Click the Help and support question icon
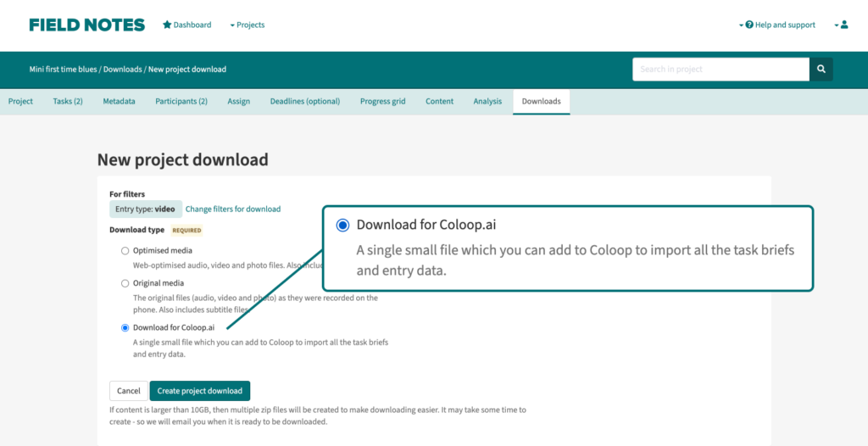This screenshot has height=446, width=868. pos(749,25)
